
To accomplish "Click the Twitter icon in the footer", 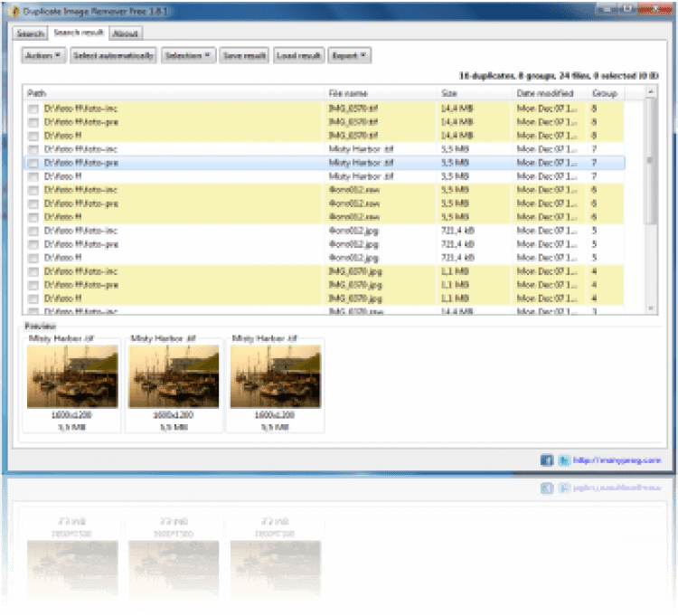I will 563,460.
